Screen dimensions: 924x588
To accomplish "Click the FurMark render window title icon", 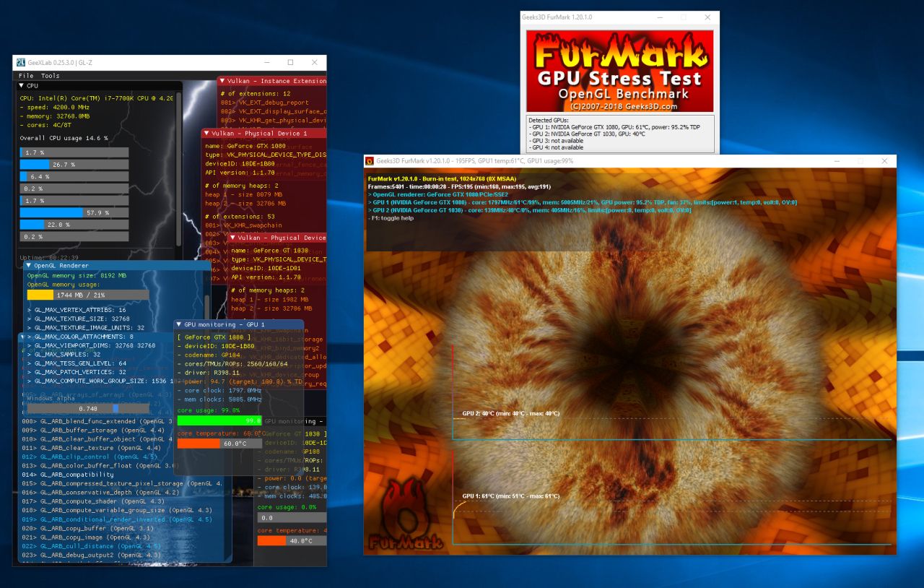I will [x=370, y=161].
